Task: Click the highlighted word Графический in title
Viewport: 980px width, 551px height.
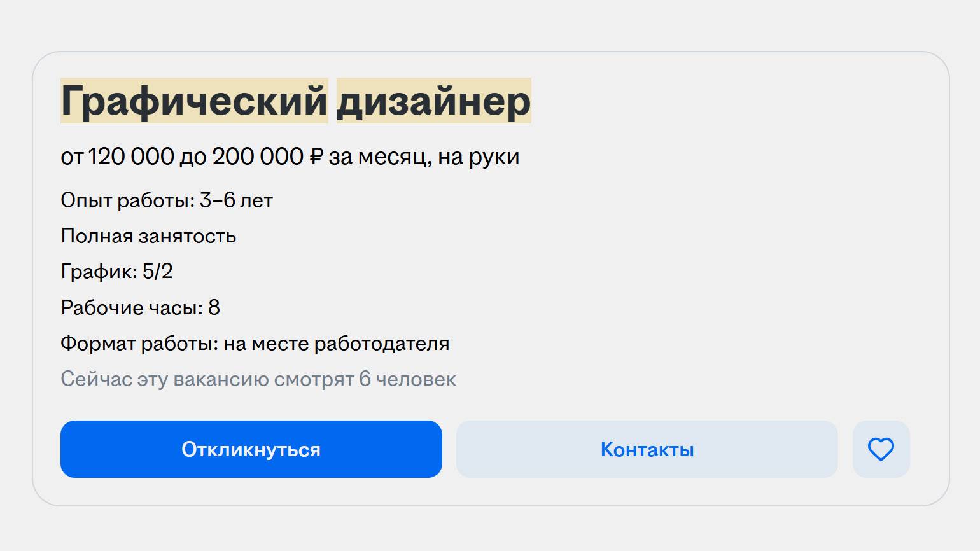Action: (x=194, y=101)
